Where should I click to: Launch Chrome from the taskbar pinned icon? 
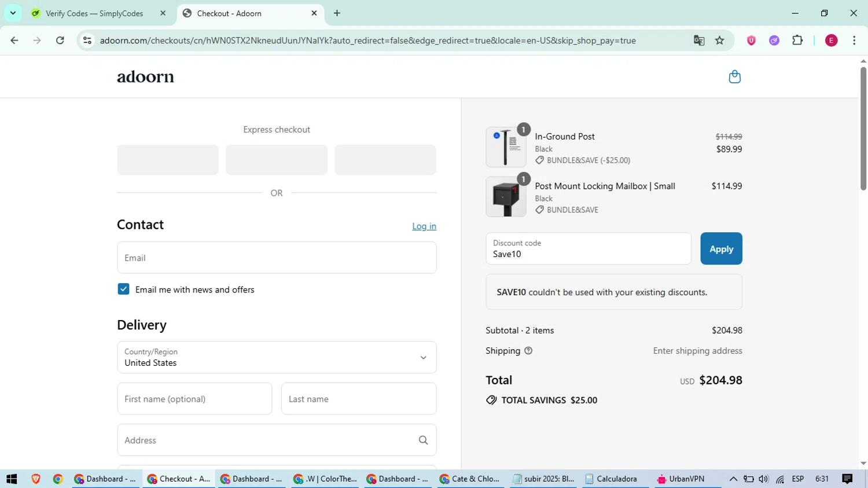tap(58, 479)
